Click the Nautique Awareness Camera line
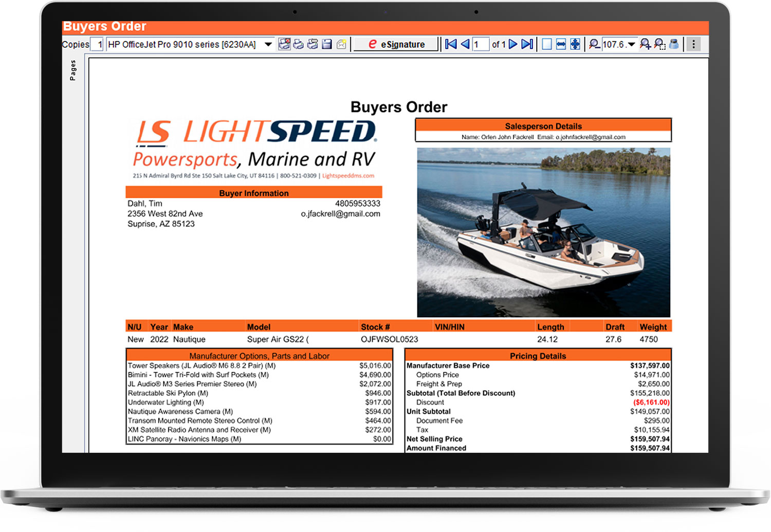 click(x=260, y=411)
